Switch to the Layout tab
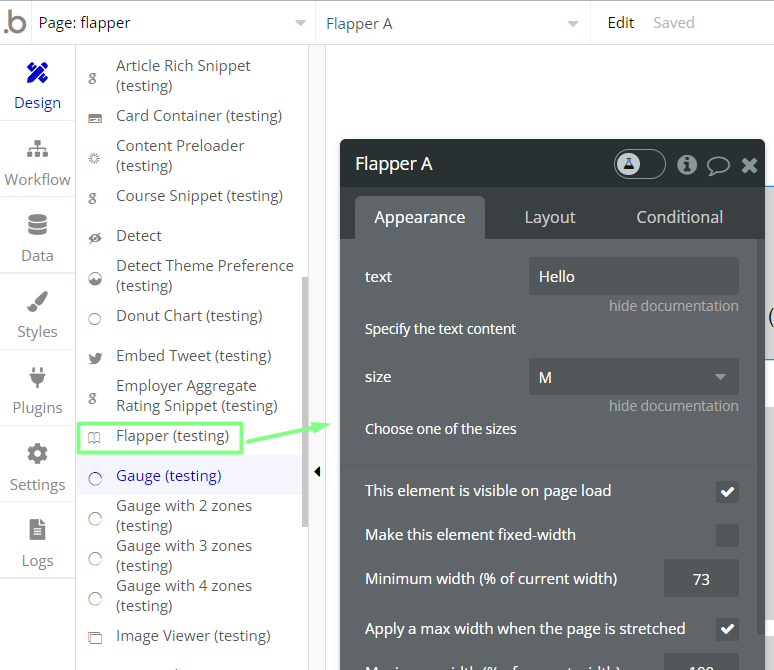Viewport: 774px width, 670px height. (550, 217)
